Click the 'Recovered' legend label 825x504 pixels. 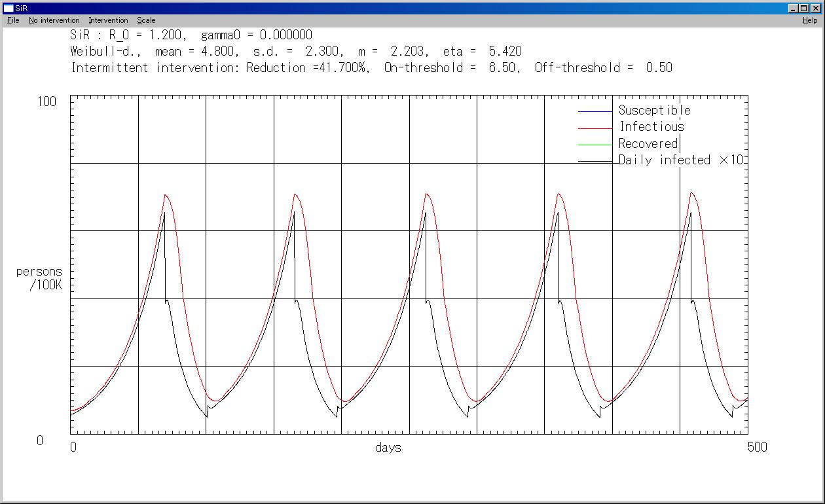point(648,143)
